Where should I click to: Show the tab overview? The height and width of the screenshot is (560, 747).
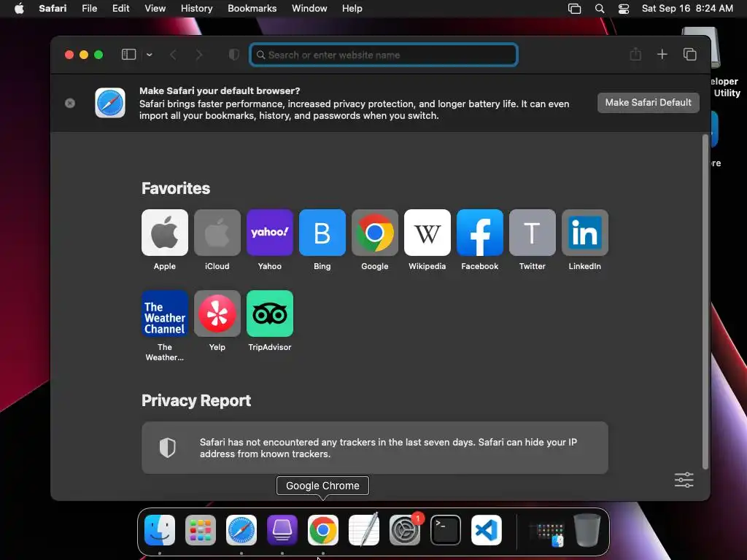coord(689,54)
